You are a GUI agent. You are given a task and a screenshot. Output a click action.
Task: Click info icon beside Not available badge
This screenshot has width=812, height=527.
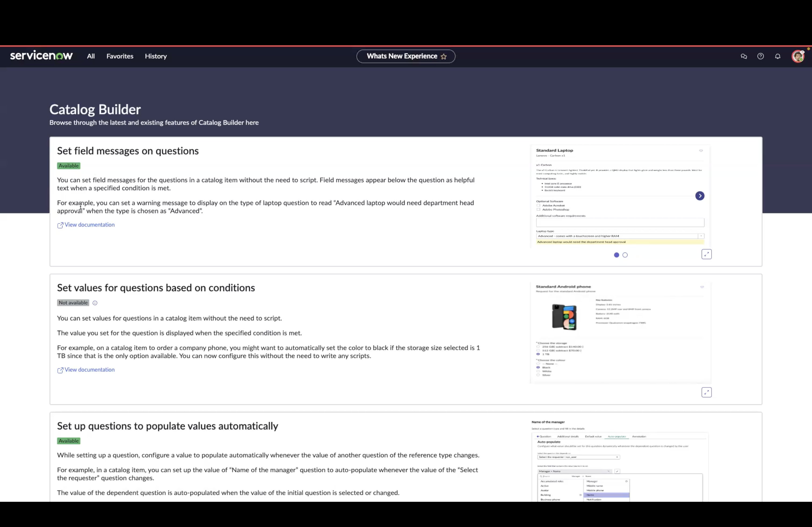pyautogui.click(x=95, y=303)
